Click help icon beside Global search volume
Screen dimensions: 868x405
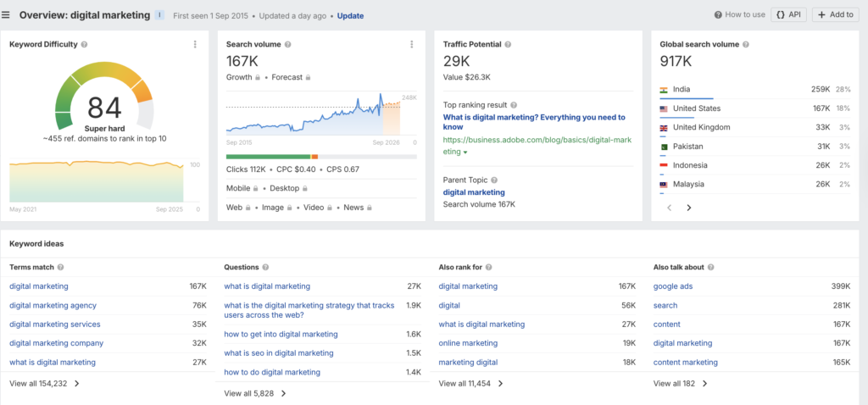(x=746, y=45)
